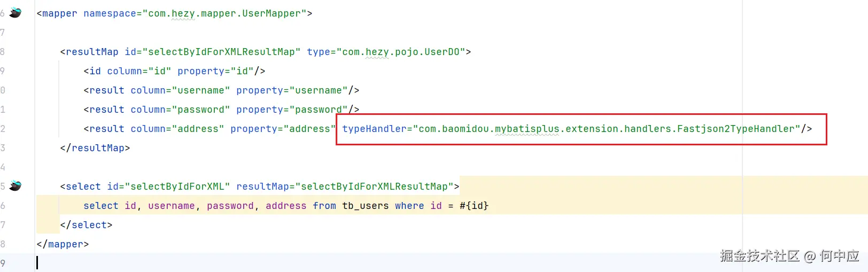Click the property="address" value
Screen dimensions: 868x272
click(x=309, y=129)
